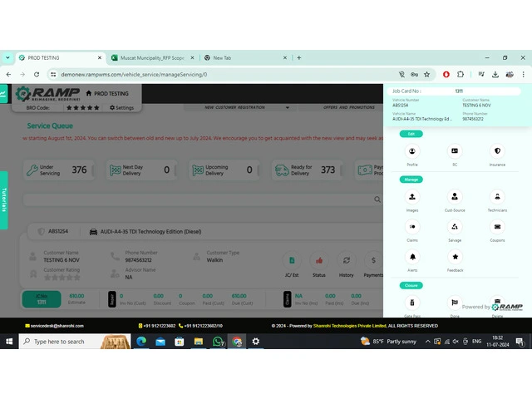Bookmark this page with the star icon

coord(426,74)
